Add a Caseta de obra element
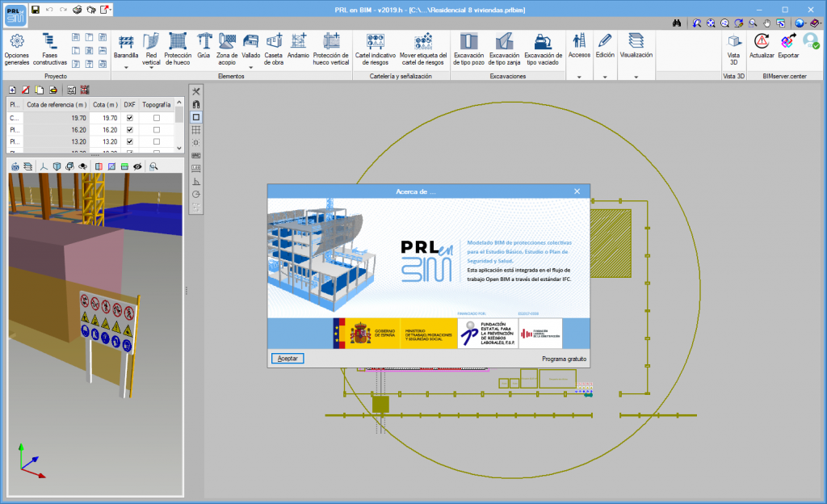 274,49
